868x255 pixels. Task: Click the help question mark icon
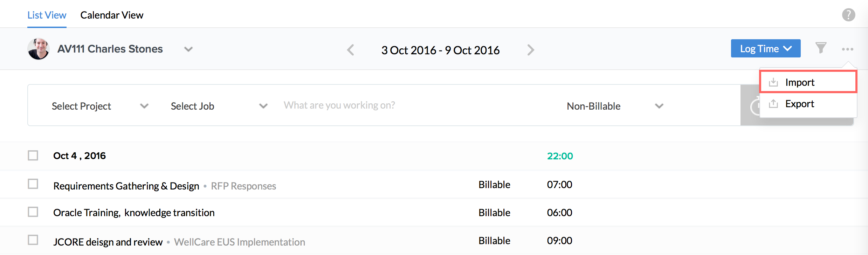(x=848, y=15)
